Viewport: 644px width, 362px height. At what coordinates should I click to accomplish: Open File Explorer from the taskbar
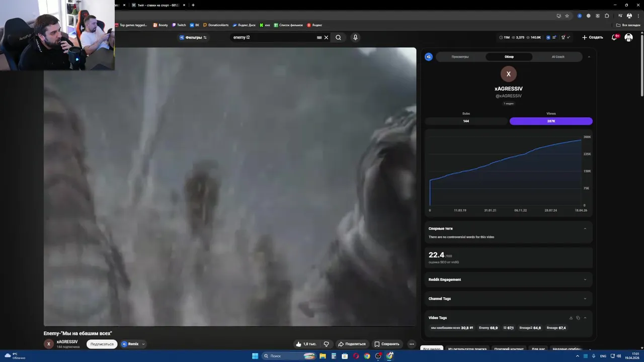[x=323, y=356]
